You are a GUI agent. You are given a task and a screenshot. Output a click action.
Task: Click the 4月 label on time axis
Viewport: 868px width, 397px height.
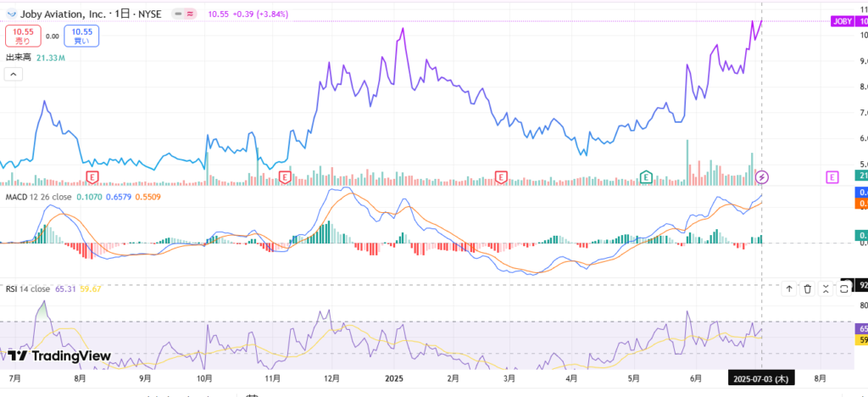pos(572,378)
